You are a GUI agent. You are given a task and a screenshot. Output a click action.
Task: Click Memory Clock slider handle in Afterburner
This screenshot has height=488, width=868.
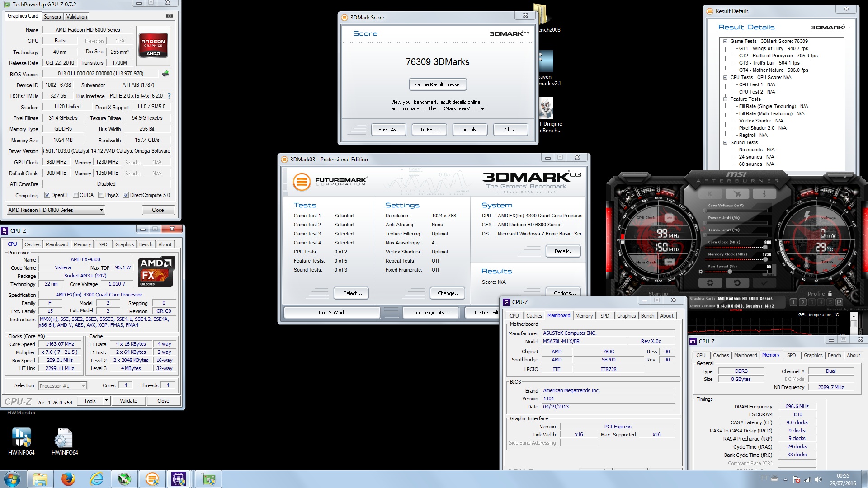coord(764,259)
